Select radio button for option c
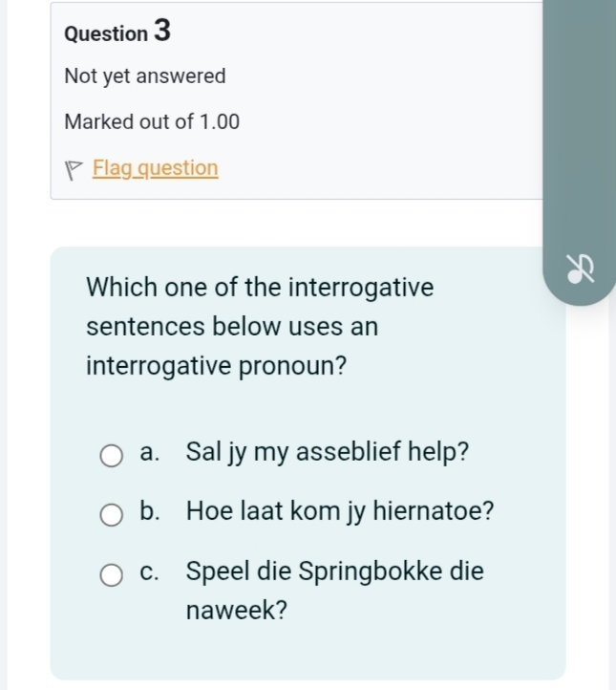This screenshot has width=616, height=690. 111,575
